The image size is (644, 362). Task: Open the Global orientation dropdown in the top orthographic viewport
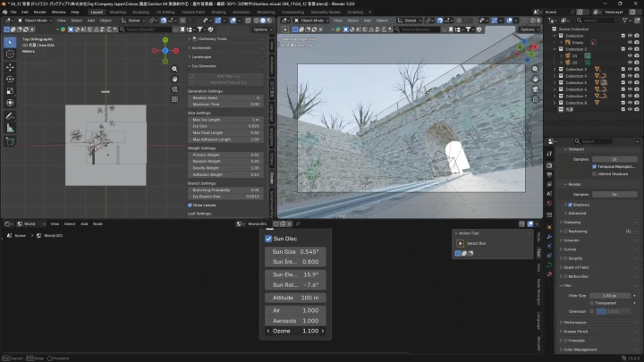pos(132,20)
